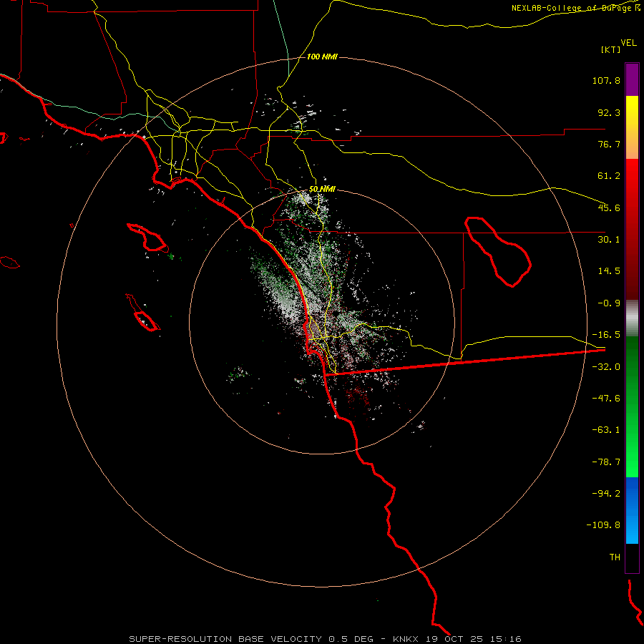
Task: Click the Santa Catalina Island outline
Action: click(x=148, y=238)
